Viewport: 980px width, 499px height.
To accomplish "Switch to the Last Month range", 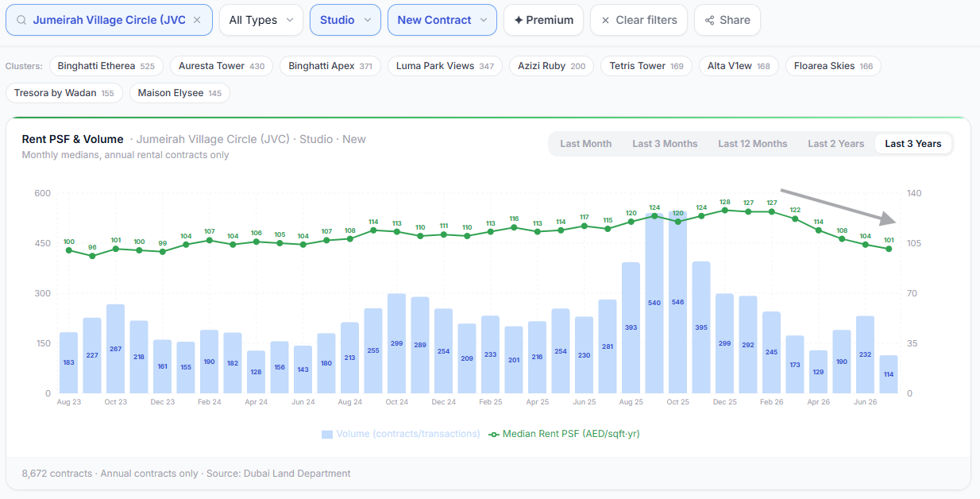I will 586,144.
